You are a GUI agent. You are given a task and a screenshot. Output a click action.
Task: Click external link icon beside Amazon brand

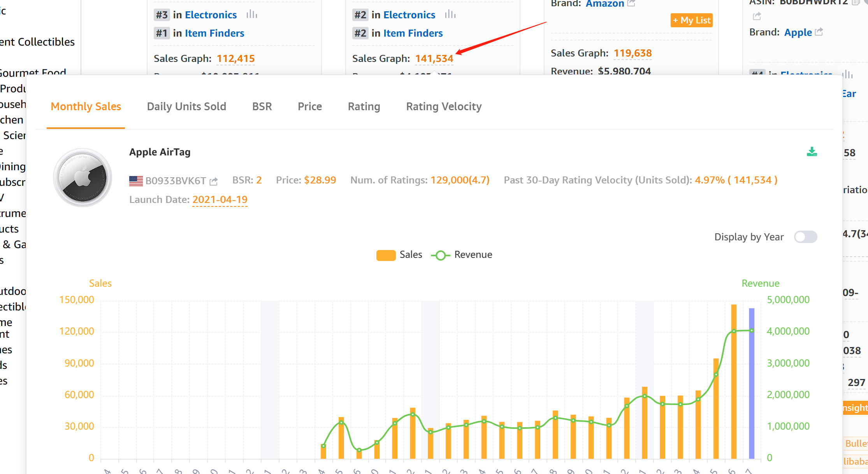(631, 3)
